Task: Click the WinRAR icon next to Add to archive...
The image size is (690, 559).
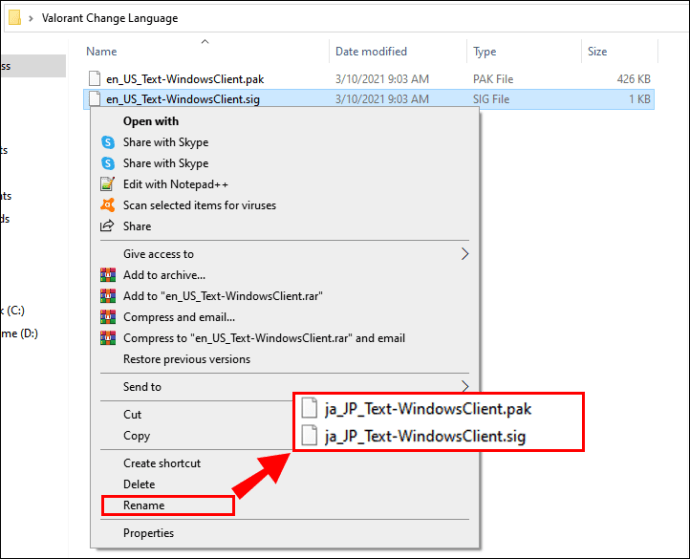Action: (x=108, y=275)
